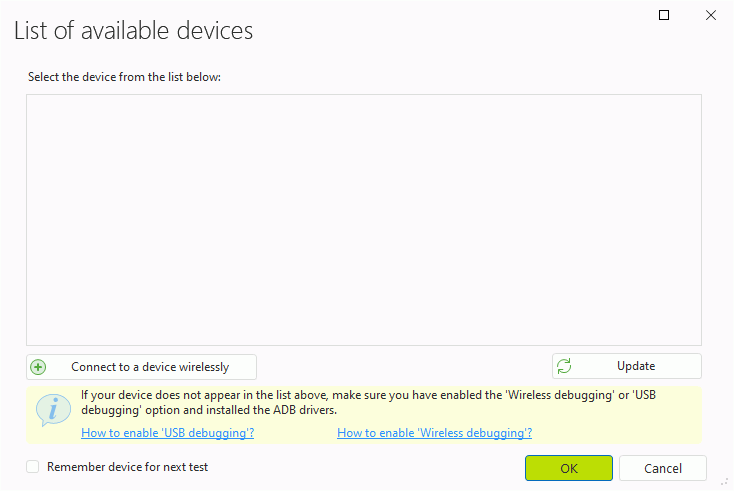Click the List of available devices title
This screenshot has height=491, width=734.
click(x=133, y=31)
